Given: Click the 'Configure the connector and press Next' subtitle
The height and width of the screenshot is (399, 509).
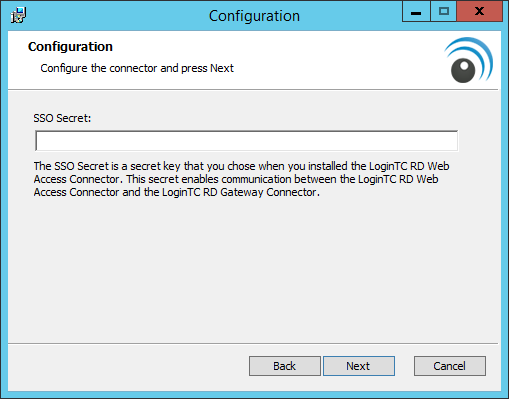Looking at the screenshot, I should [x=137, y=68].
